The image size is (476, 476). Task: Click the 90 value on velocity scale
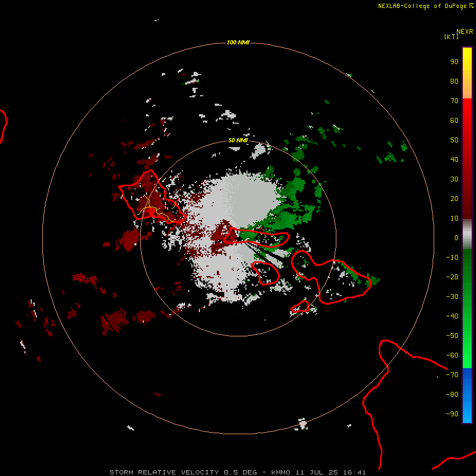pyautogui.click(x=454, y=62)
